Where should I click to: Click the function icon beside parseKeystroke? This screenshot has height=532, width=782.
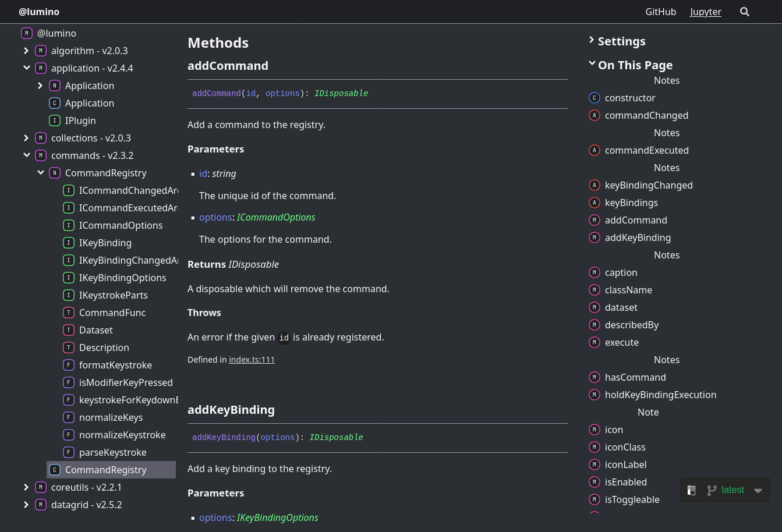tap(69, 452)
